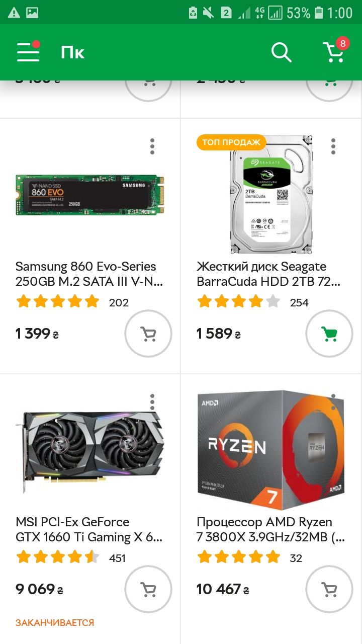Open 254 reviews rating of Seagate drive
The height and width of the screenshot is (644, 362).
click(252, 302)
